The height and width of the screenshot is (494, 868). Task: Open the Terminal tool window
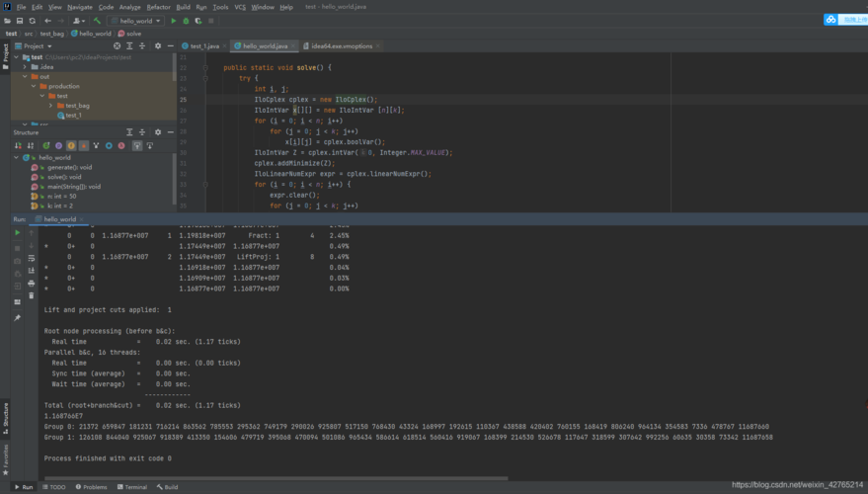click(131, 487)
